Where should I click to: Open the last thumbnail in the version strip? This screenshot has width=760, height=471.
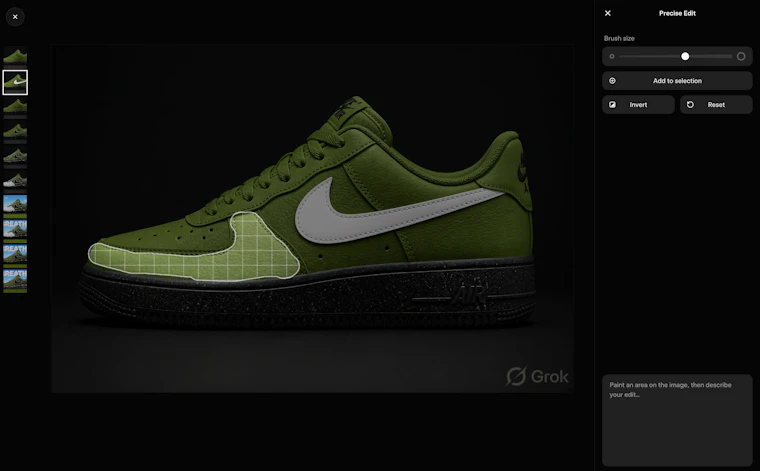[15, 281]
